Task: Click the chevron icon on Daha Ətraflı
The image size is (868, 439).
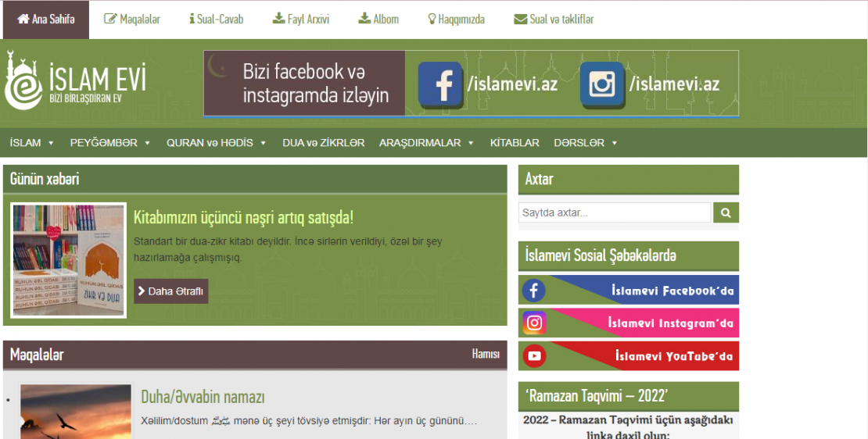Action: pos(142,291)
